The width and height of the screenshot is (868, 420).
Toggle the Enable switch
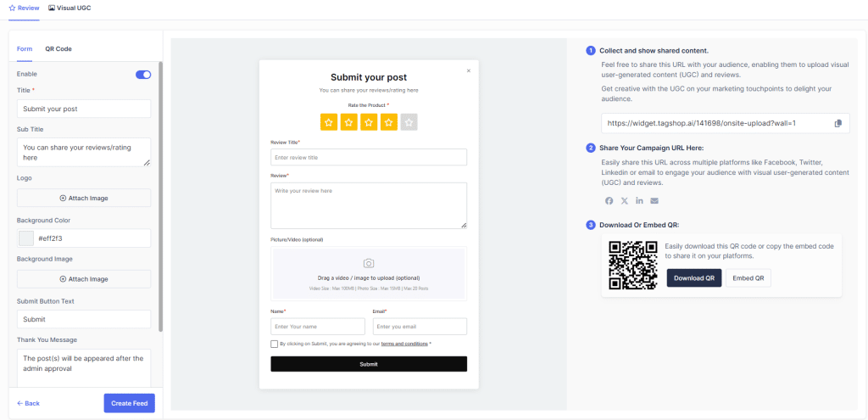pyautogui.click(x=143, y=75)
